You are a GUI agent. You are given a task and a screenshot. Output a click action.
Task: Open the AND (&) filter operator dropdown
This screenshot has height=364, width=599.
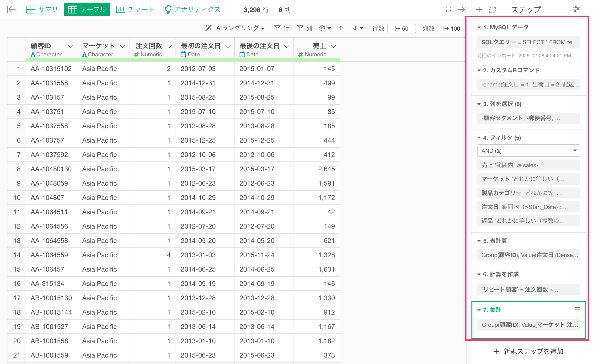pyautogui.click(x=529, y=150)
